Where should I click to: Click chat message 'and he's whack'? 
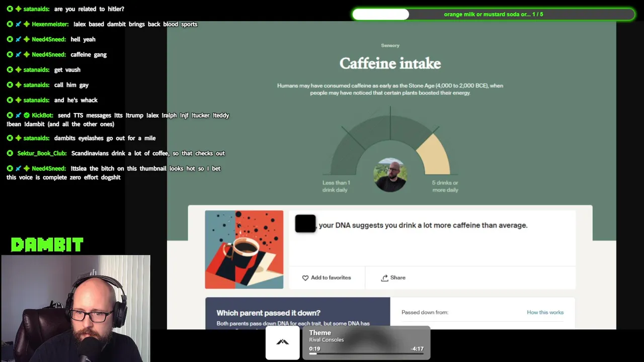tap(76, 100)
